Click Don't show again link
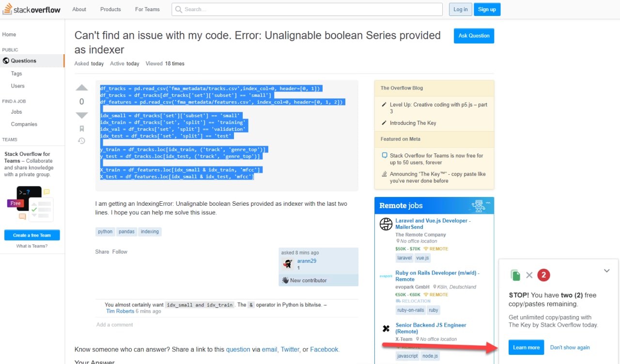The height and width of the screenshot is (364, 620). (570, 348)
